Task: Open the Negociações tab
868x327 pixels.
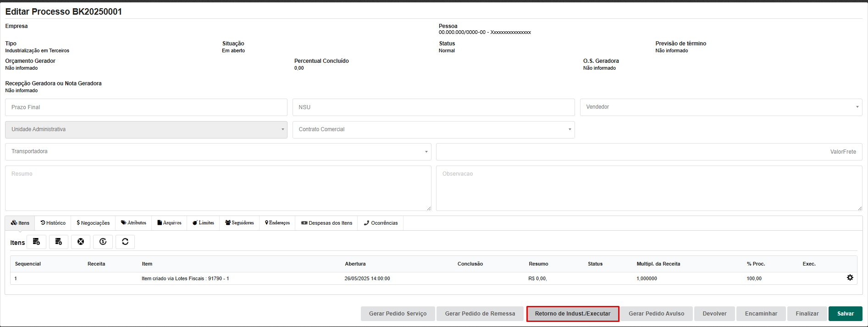Action: 93,223
